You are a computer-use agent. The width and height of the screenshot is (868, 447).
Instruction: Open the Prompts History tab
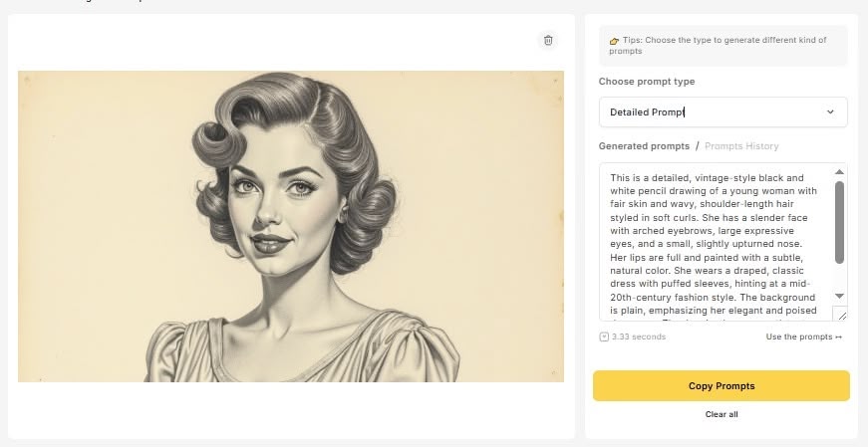pyautogui.click(x=741, y=146)
